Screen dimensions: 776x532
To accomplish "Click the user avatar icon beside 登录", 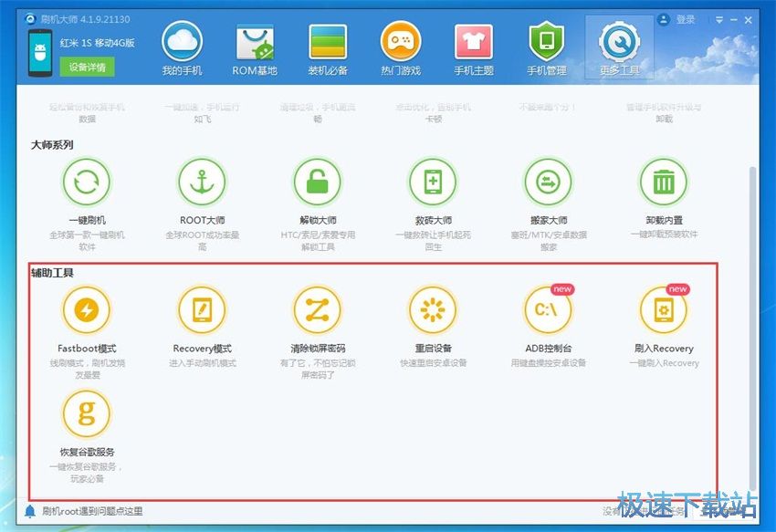I will tap(663, 20).
